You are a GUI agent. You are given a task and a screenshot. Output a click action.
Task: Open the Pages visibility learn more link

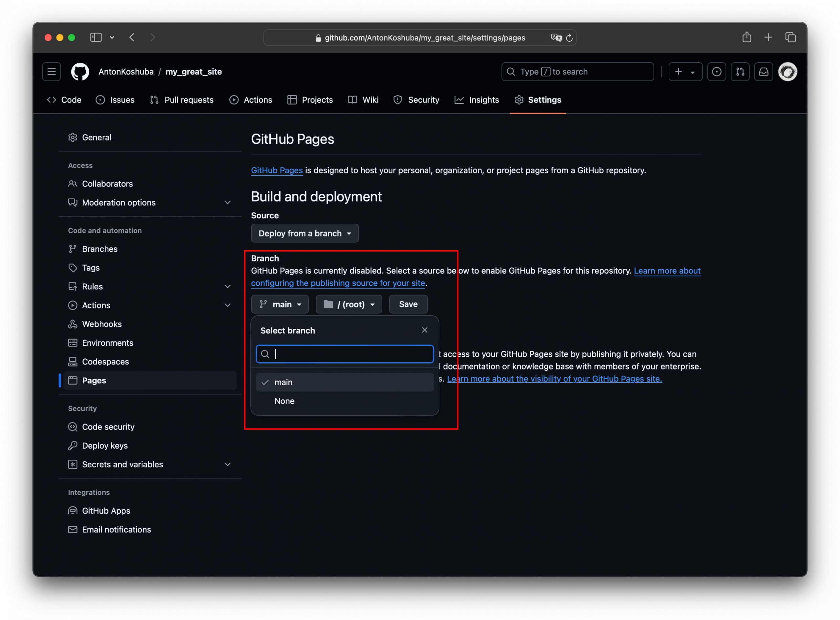pyautogui.click(x=554, y=379)
